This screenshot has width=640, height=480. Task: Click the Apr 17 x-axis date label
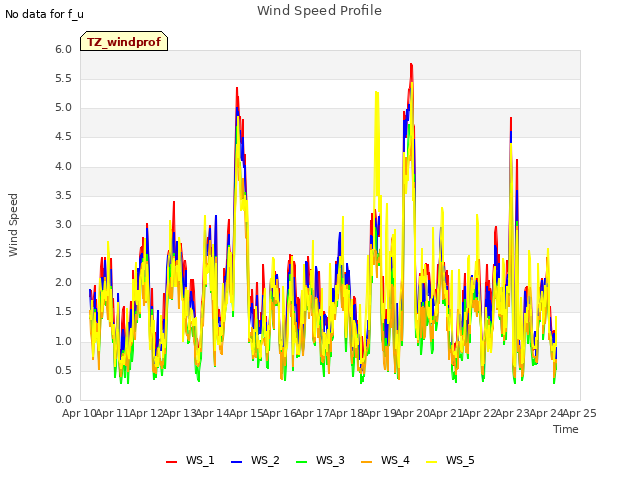pyautogui.click(x=313, y=413)
